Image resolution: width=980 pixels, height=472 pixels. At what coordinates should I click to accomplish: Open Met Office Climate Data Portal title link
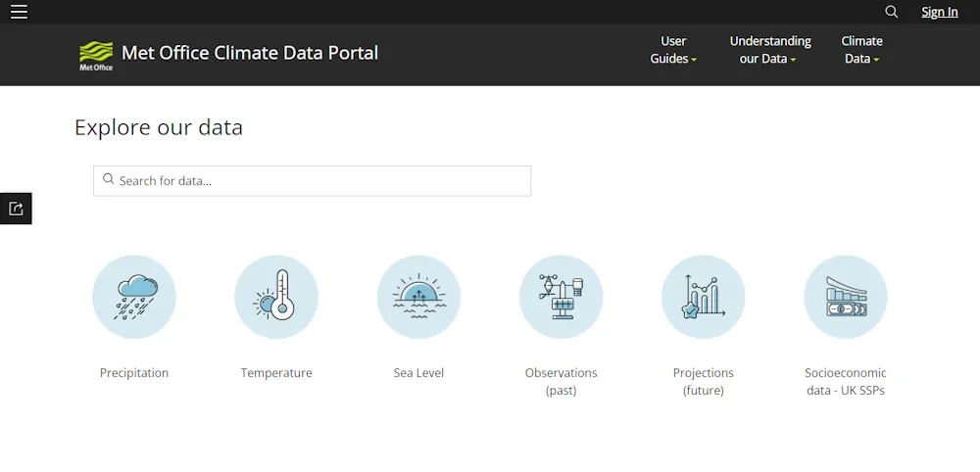(249, 53)
